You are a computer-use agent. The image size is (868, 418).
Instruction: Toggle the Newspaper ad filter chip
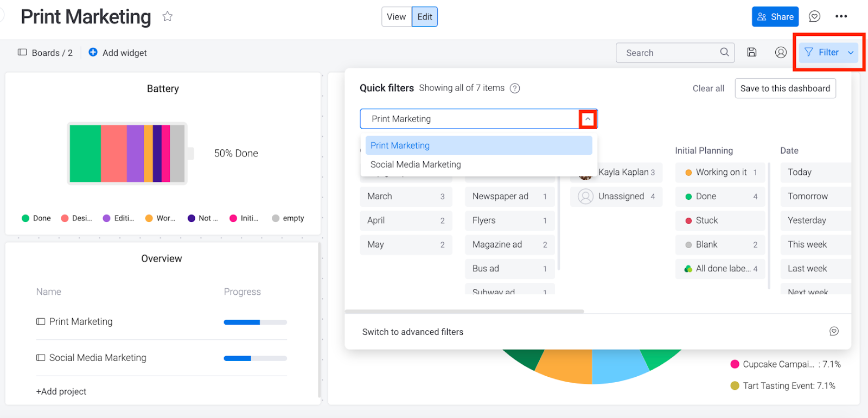tap(509, 197)
